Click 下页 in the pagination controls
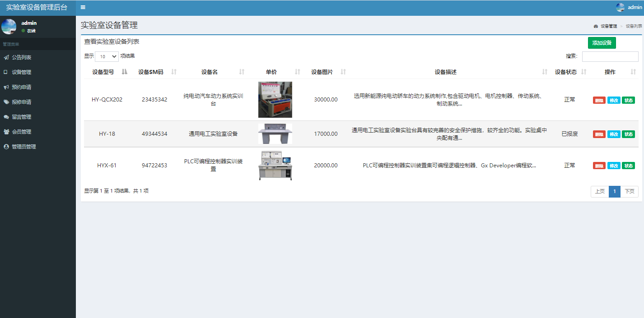 point(630,191)
